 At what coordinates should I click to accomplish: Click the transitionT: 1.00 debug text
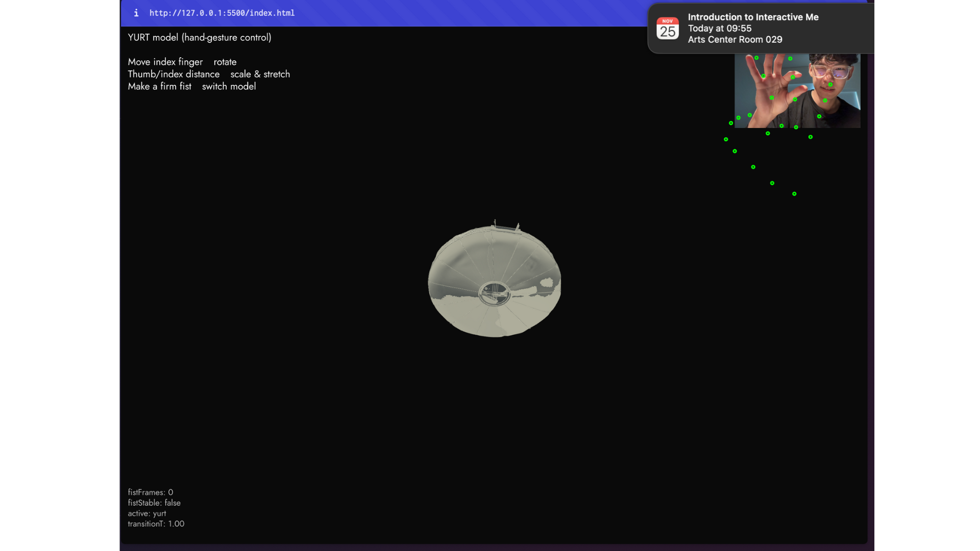[156, 524]
